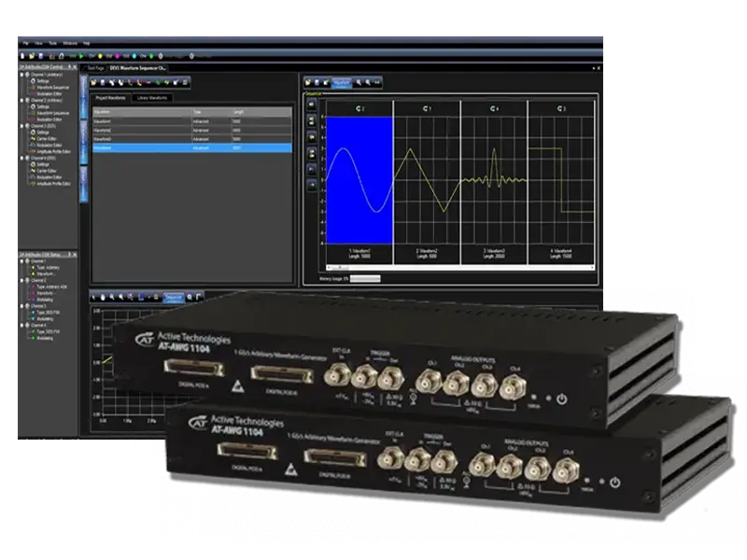Toggle the CH3 cyan output indicator
The width and height of the screenshot is (747, 560).
click(134, 56)
